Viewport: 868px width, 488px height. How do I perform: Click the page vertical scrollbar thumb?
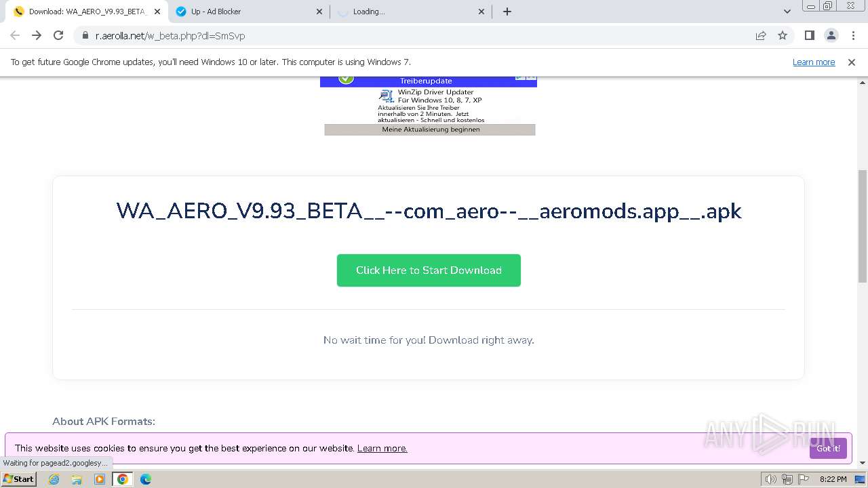[863, 226]
